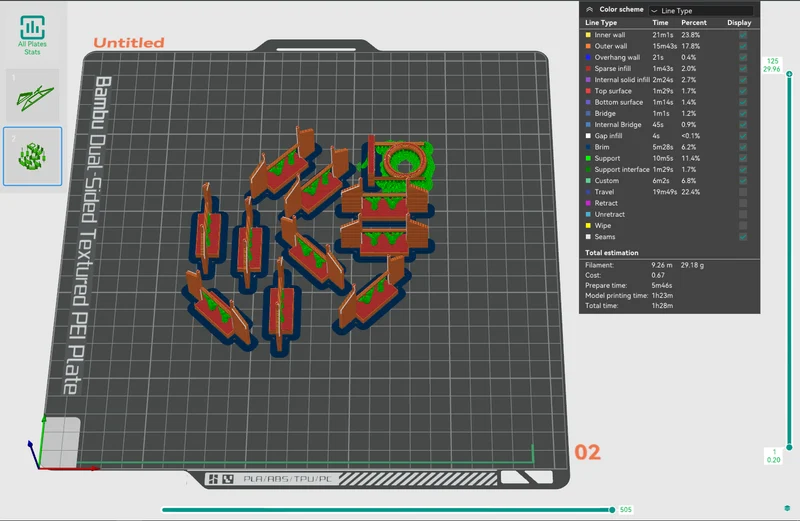Toggle the Support display checkbox
800x521 pixels.
pos(743,158)
